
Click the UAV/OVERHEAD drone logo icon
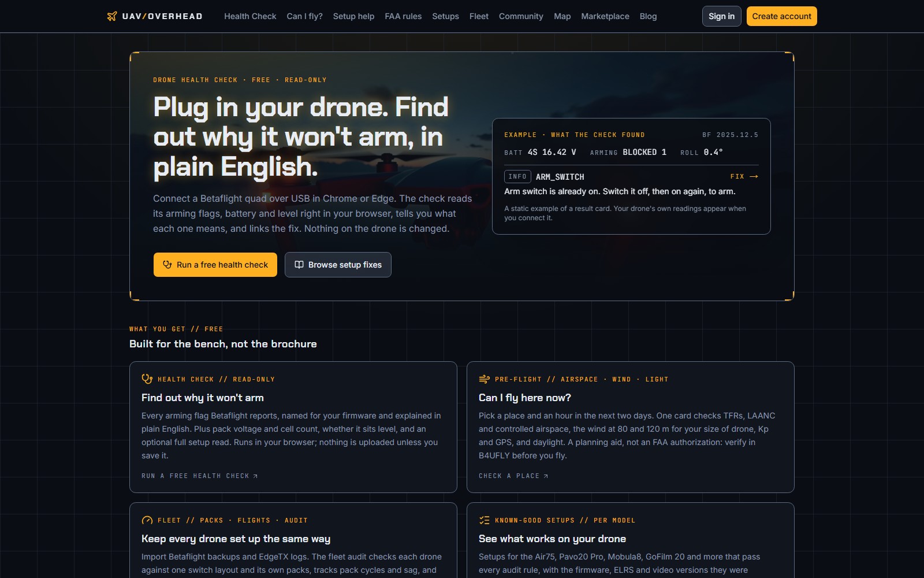pos(112,16)
